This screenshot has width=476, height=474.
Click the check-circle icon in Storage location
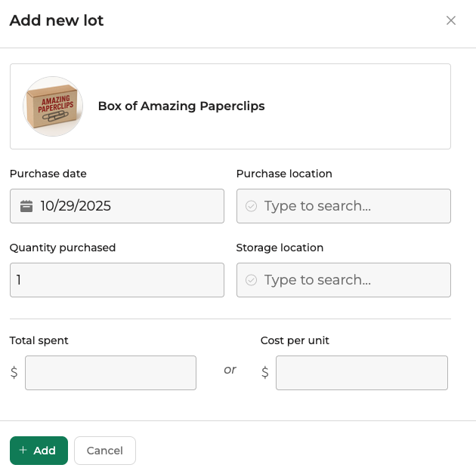click(252, 280)
